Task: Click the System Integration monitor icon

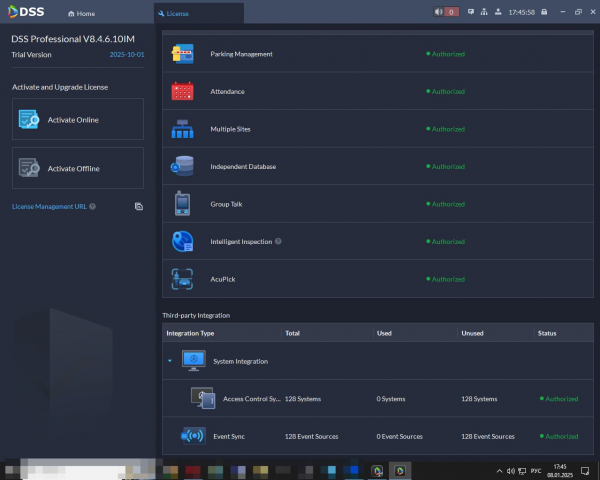Action: tap(194, 361)
